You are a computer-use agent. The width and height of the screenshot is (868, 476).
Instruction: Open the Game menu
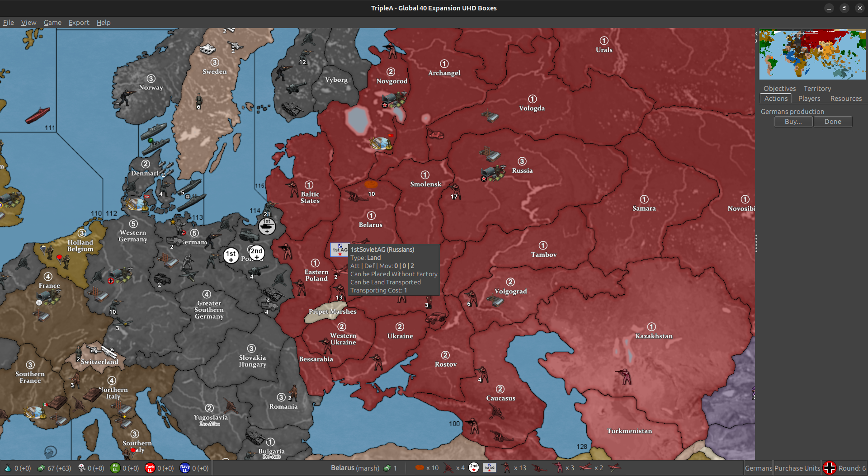(x=52, y=22)
